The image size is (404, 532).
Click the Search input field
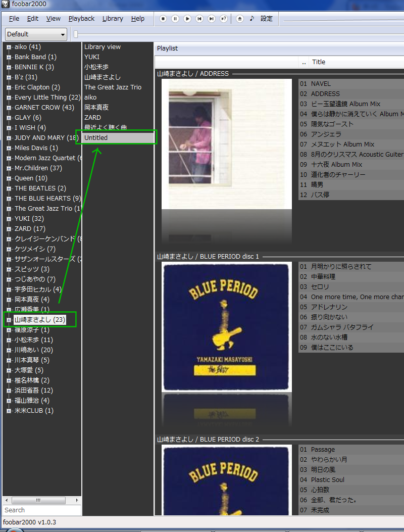(42, 510)
